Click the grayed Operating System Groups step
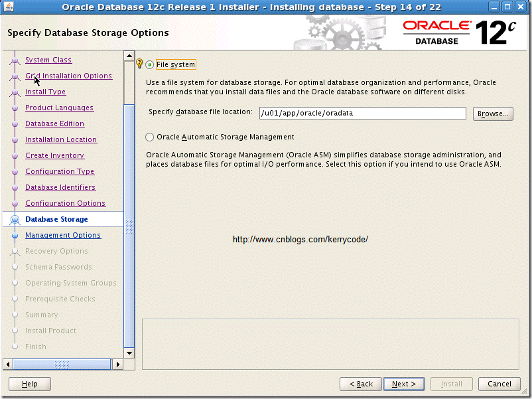The image size is (532, 399). click(x=70, y=283)
